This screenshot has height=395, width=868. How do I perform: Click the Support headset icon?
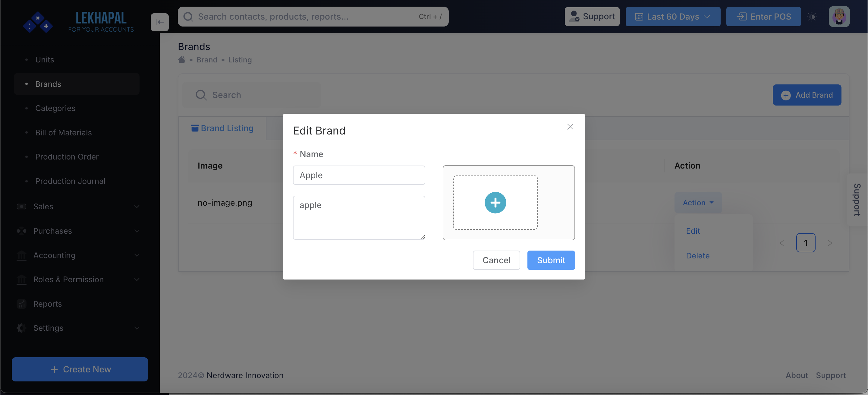tap(574, 16)
